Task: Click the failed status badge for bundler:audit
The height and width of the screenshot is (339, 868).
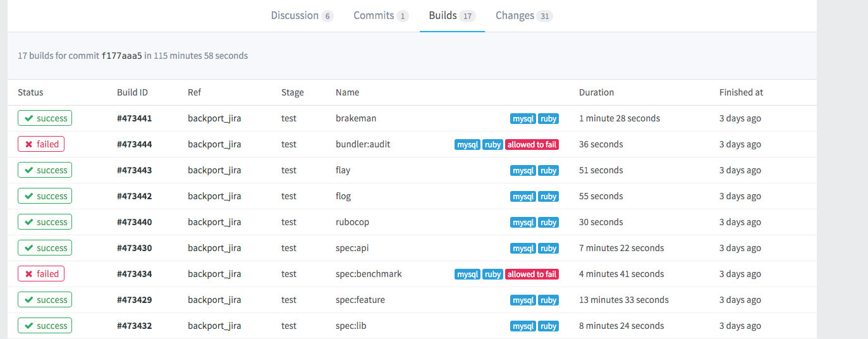Action: coord(41,144)
